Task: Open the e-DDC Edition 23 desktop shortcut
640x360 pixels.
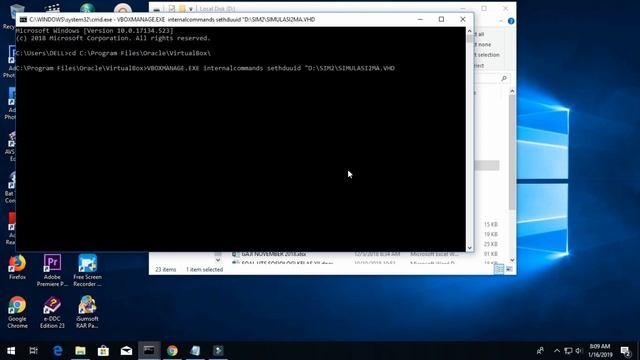Action: 52,312
